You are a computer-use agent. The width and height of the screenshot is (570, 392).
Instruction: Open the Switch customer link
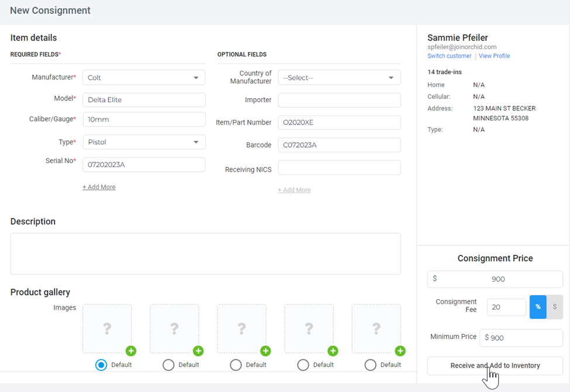click(x=450, y=56)
